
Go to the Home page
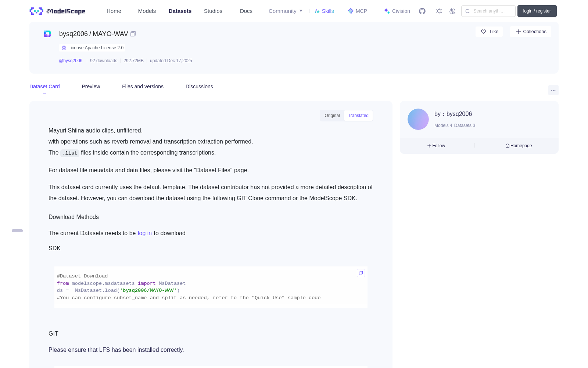click(x=114, y=11)
